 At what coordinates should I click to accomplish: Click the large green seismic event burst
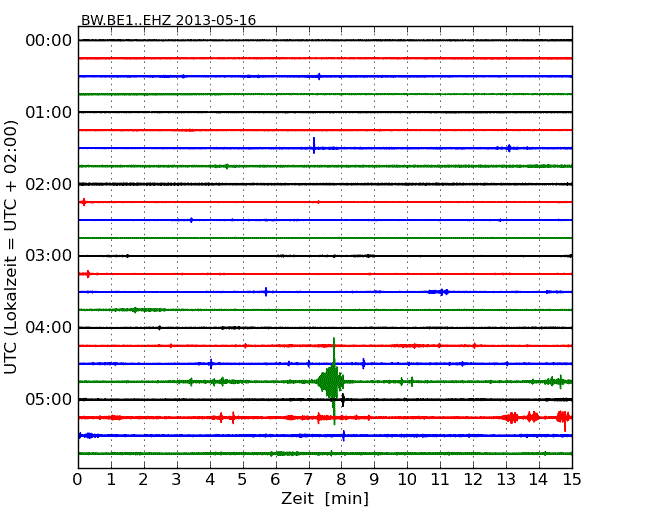pos(332,381)
